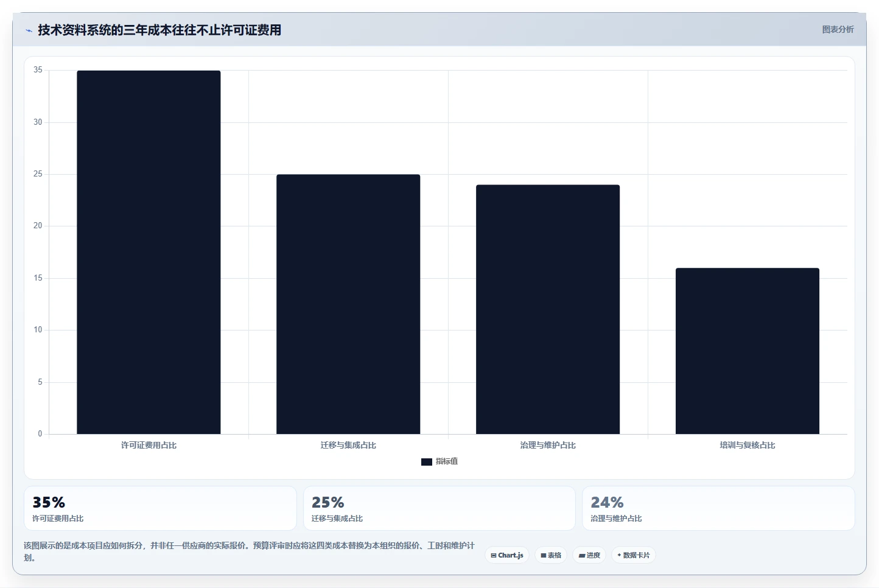Open the 35% 许可证费用占比 stat card
This screenshot has height=588, width=879.
click(x=160, y=508)
